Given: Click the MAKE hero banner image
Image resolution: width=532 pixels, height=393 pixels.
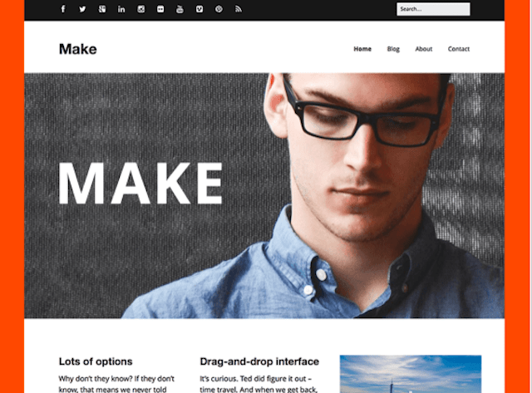Looking at the screenshot, I should tap(264, 195).
